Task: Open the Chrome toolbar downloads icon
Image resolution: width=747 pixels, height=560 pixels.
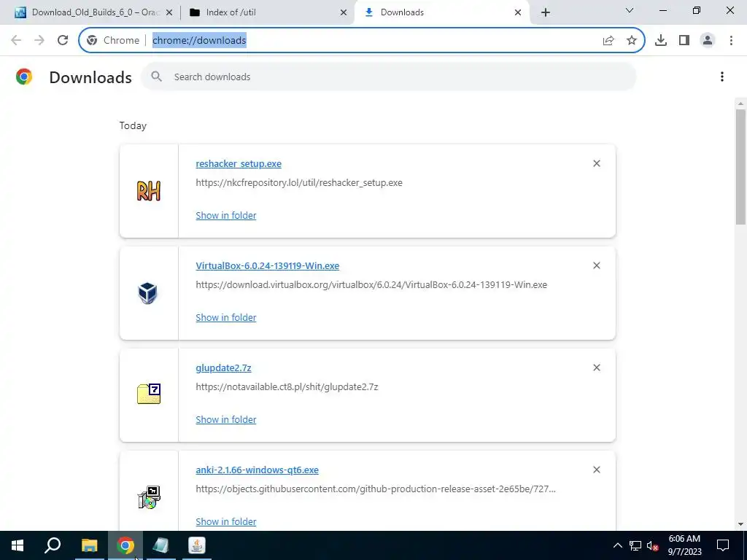Action: point(661,41)
